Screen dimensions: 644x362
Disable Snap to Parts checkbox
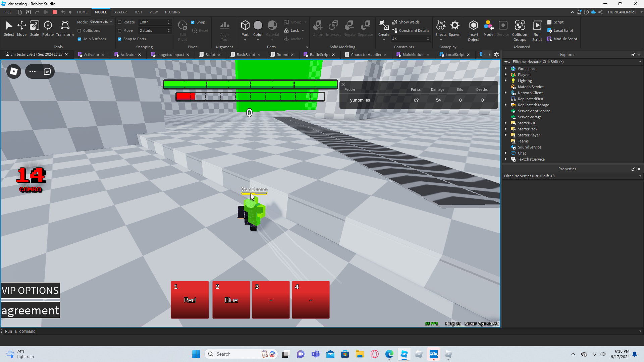click(120, 39)
